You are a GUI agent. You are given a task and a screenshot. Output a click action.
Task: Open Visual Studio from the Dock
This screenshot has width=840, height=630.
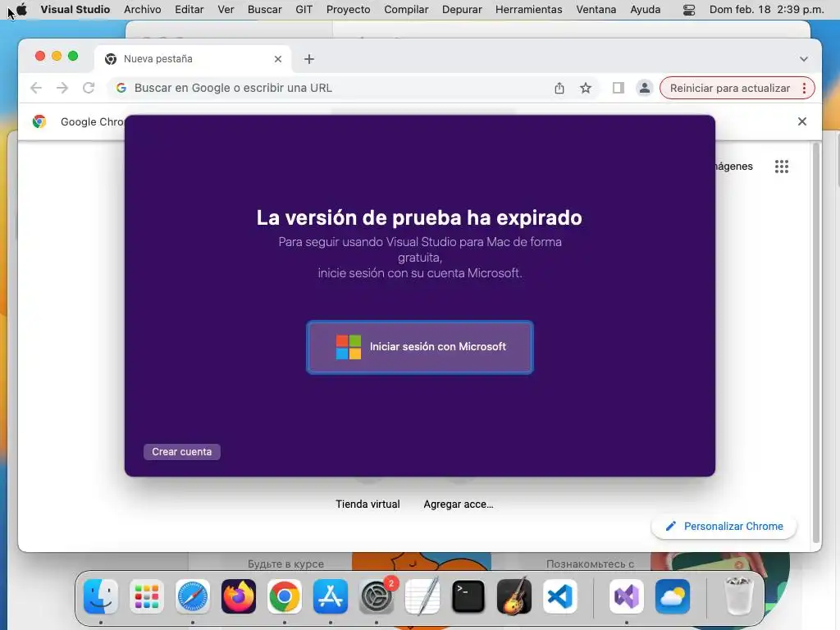coord(626,596)
